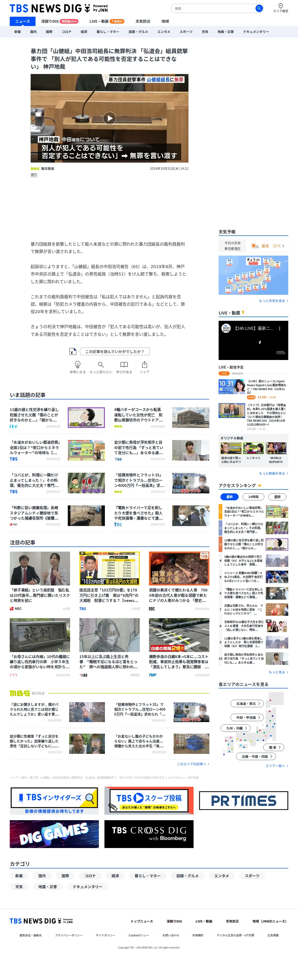Open the footer TBS NEWS DIG logo
The image size is (298, 980).
[41, 921]
